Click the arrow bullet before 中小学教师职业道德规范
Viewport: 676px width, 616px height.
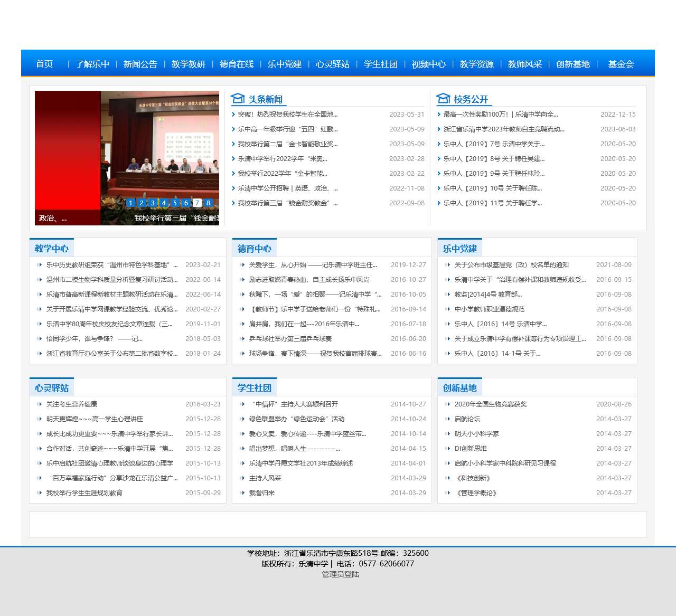click(448, 309)
